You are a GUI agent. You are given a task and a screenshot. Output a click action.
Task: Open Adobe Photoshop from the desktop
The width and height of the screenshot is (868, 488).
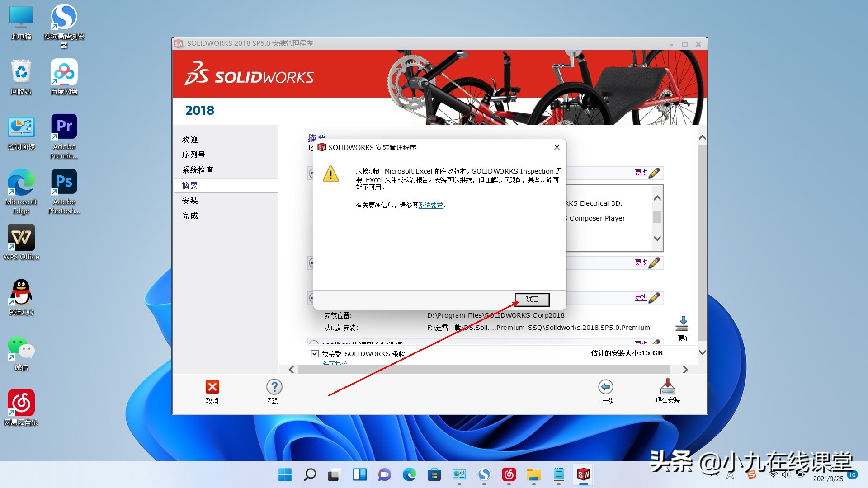click(x=64, y=181)
